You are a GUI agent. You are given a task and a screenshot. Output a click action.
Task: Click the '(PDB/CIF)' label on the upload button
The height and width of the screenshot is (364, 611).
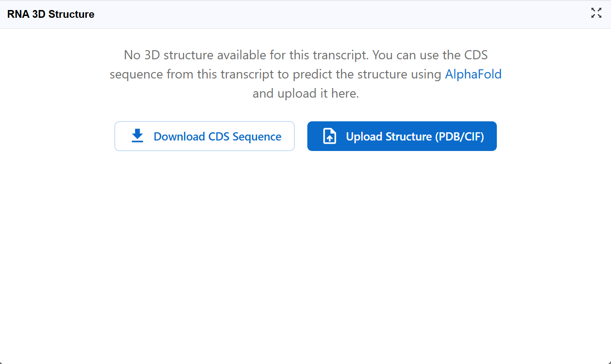pos(459,136)
